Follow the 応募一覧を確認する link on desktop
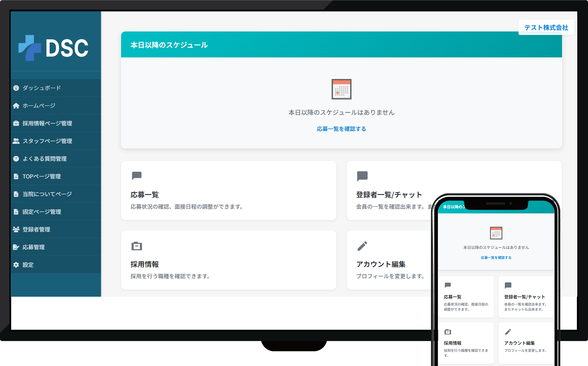Image resolution: width=588 pixels, height=366 pixels. tap(341, 129)
